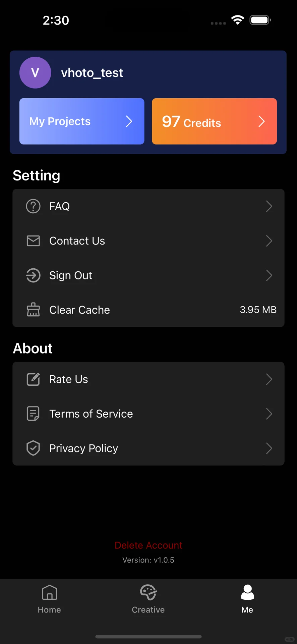
Task: Tap the purple V profile avatar
Action: click(35, 73)
